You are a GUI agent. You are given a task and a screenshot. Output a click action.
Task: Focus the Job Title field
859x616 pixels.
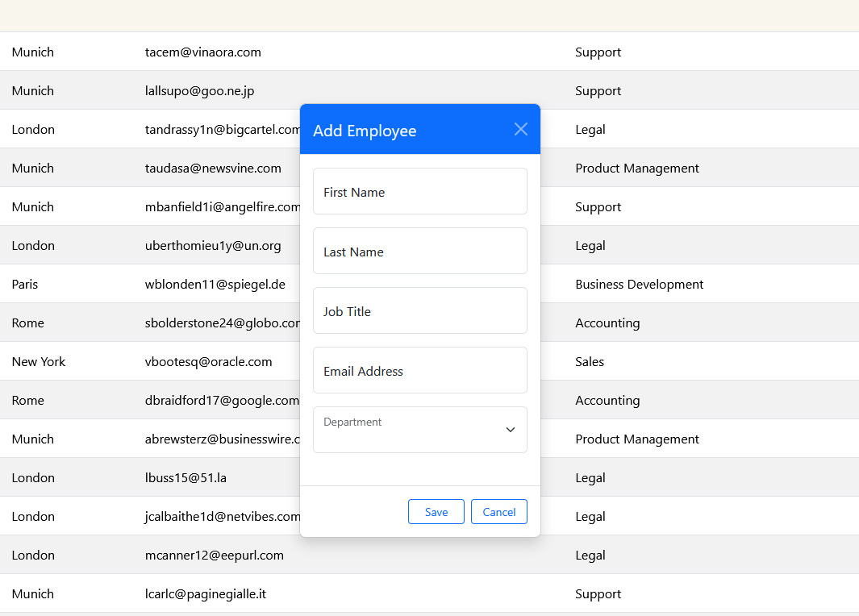[419, 310]
